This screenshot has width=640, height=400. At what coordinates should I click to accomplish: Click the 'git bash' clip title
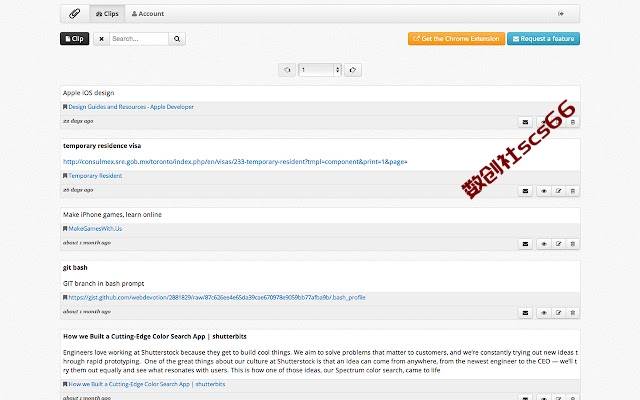75,268
